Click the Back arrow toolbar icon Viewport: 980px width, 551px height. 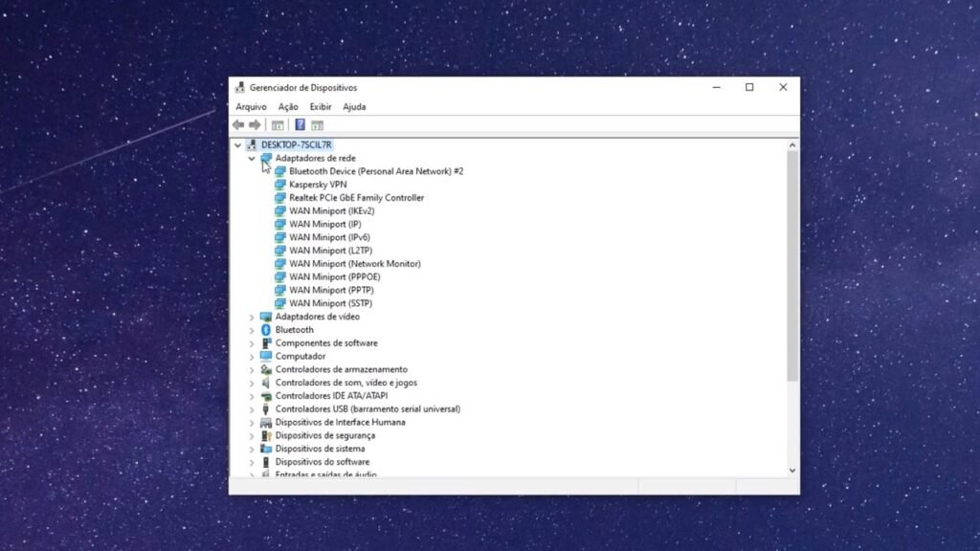(238, 125)
